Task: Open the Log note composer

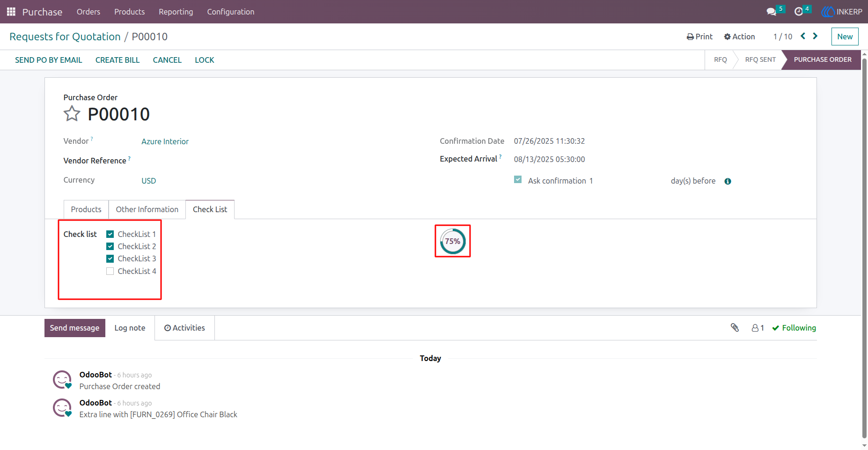Action: click(x=130, y=328)
